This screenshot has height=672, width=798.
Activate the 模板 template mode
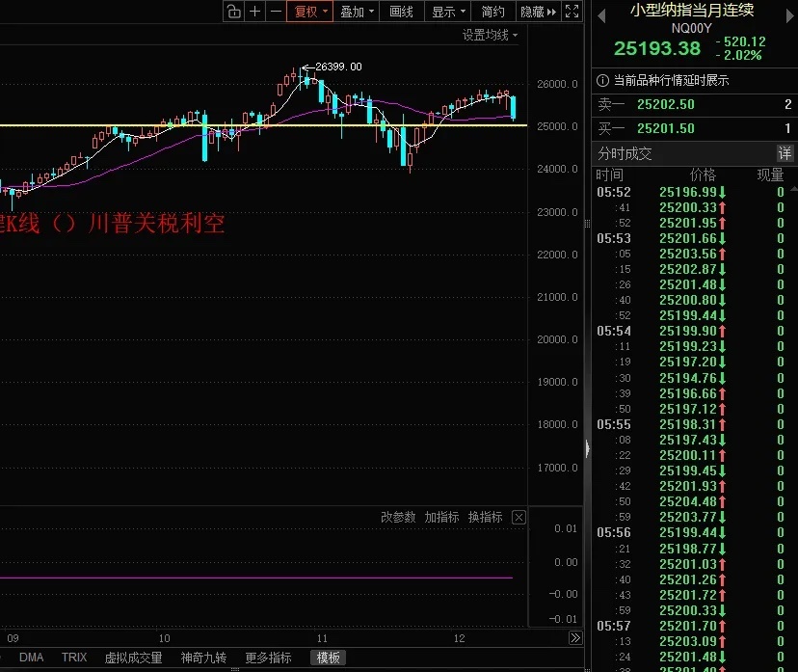tap(328, 658)
